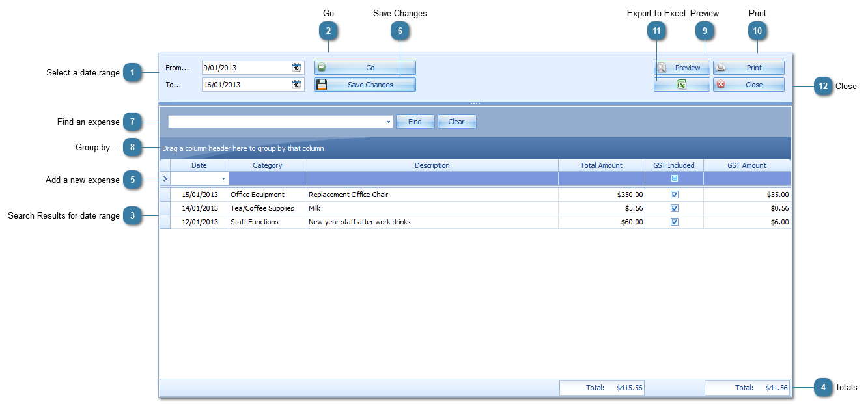
Task: Click the $60.00 total amount cell
Action: coord(602,222)
